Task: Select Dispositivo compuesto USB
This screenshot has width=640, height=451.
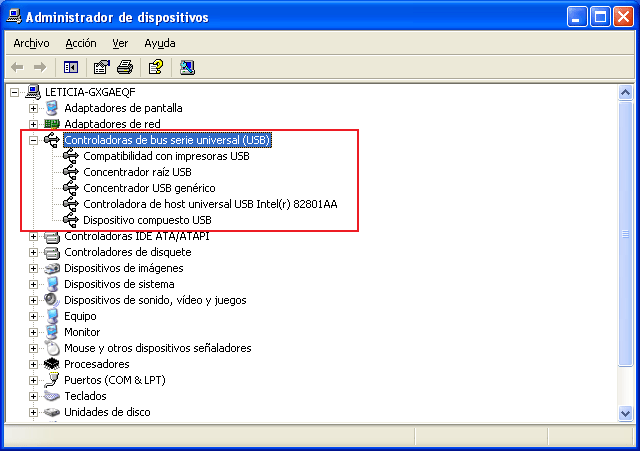Action: pos(147,220)
